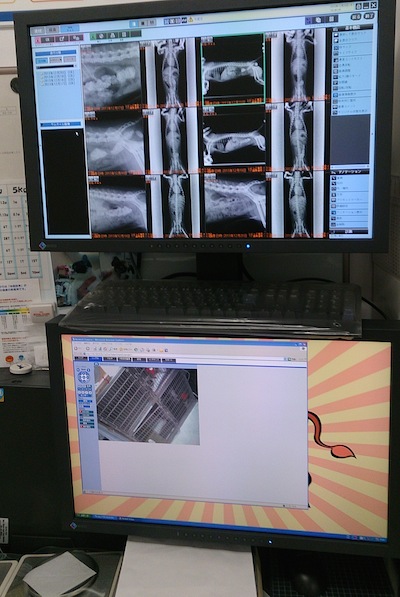Image resolution: width=400 pixels, height=597 pixels.
Task: Toggle the first checkbox in the study list
Action: [x=42, y=73]
